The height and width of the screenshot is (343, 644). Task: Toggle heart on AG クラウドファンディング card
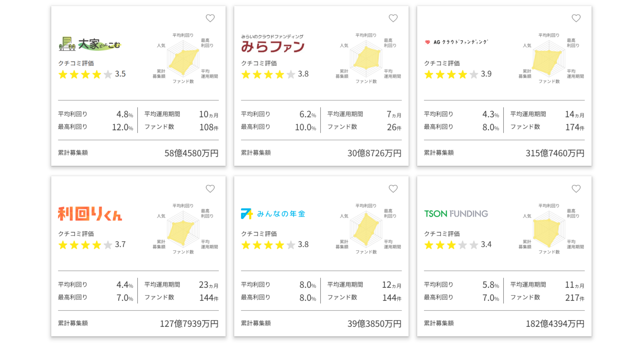pos(576,18)
